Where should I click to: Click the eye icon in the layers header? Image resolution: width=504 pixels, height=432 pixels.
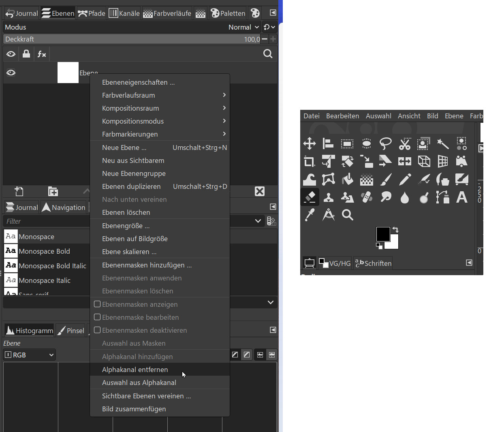pos(11,54)
